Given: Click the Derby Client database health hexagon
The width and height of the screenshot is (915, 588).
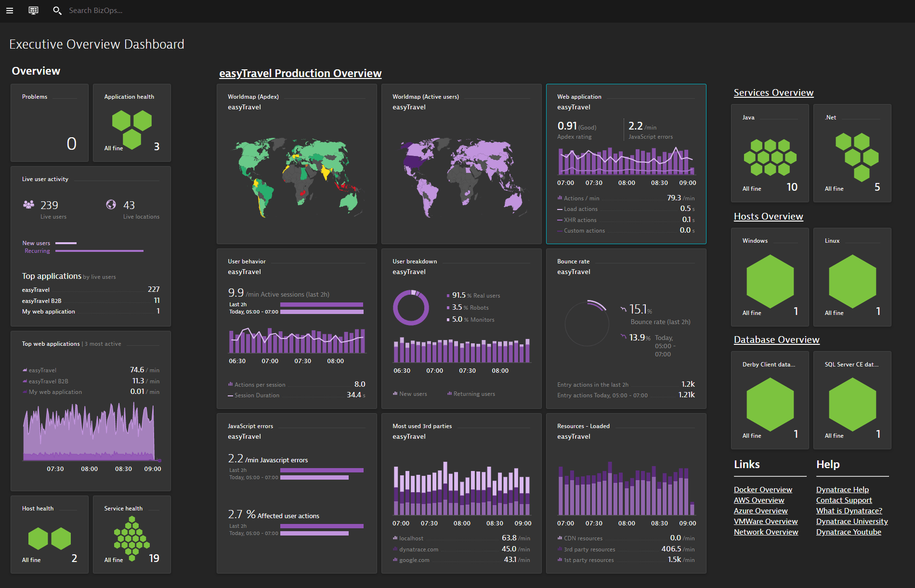Looking at the screenshot, I should (x=769, y=405).
